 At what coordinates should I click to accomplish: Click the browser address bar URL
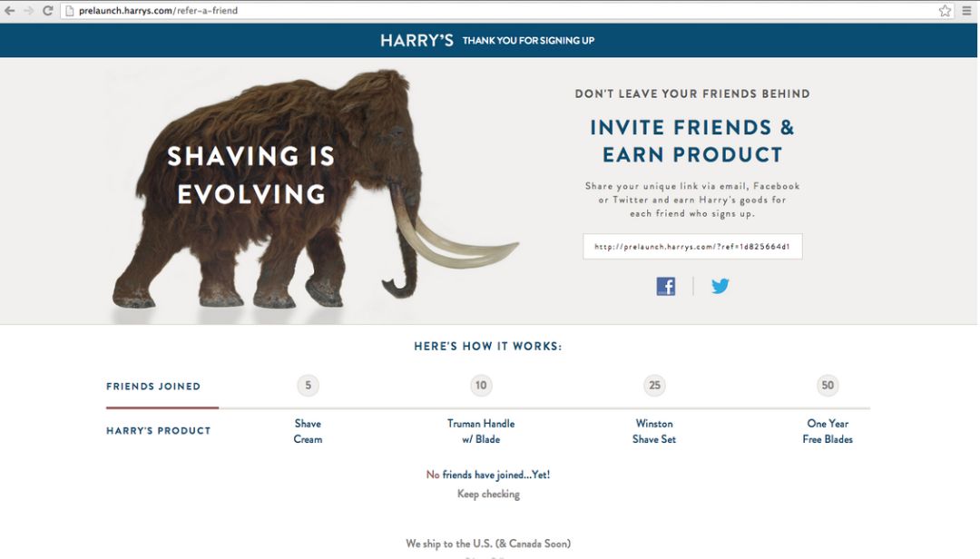[158, 11]
